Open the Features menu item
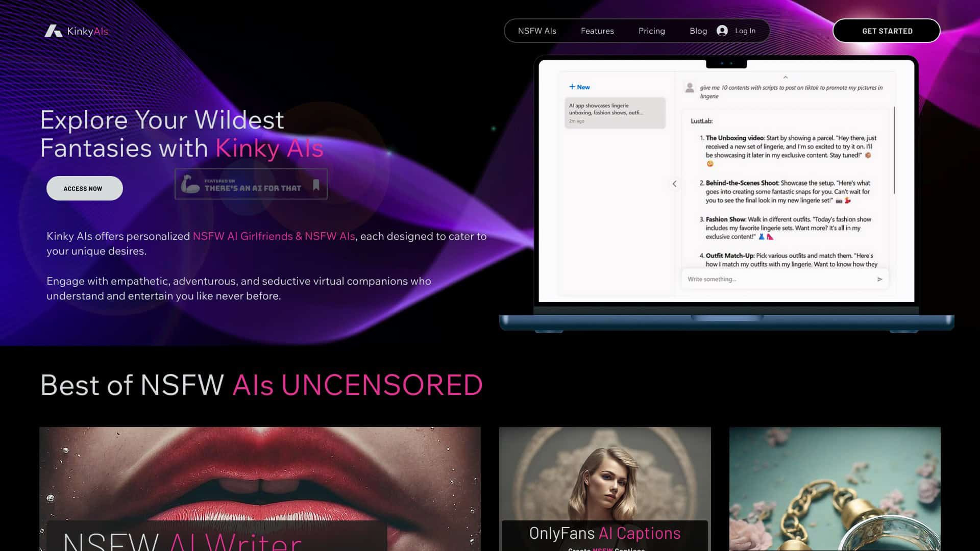This screenshot has height=551, width=980. point(597,31)
